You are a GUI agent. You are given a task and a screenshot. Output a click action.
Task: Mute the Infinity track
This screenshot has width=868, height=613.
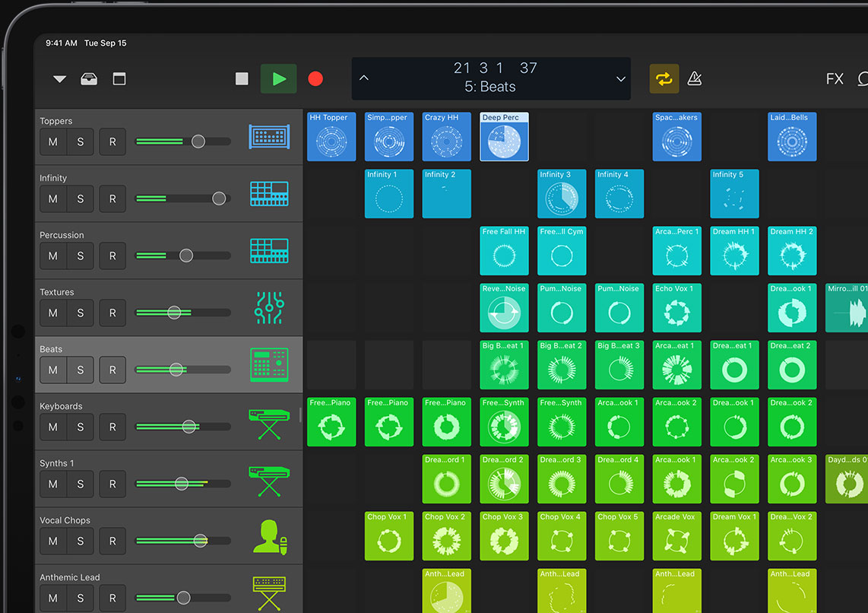click(x=53, y=199)
